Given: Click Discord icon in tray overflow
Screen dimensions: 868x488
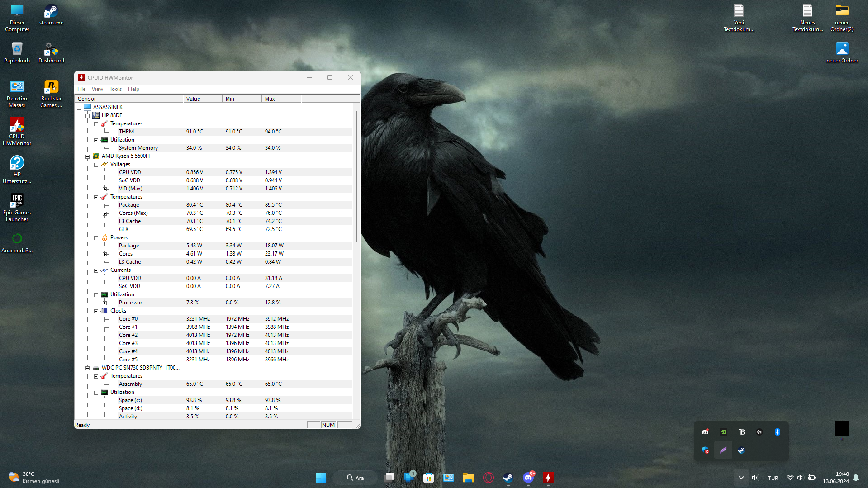Looking at the screenshot, I should click(705, 432).
